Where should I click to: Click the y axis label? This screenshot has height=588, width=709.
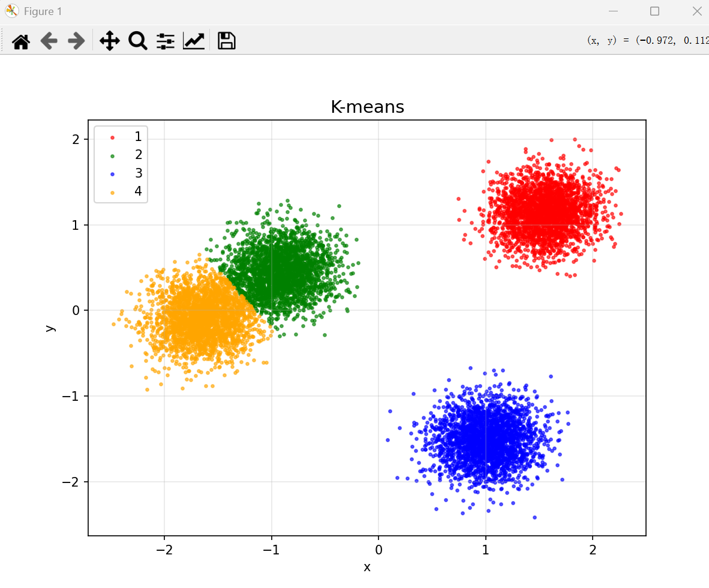(x=50, y=328)
